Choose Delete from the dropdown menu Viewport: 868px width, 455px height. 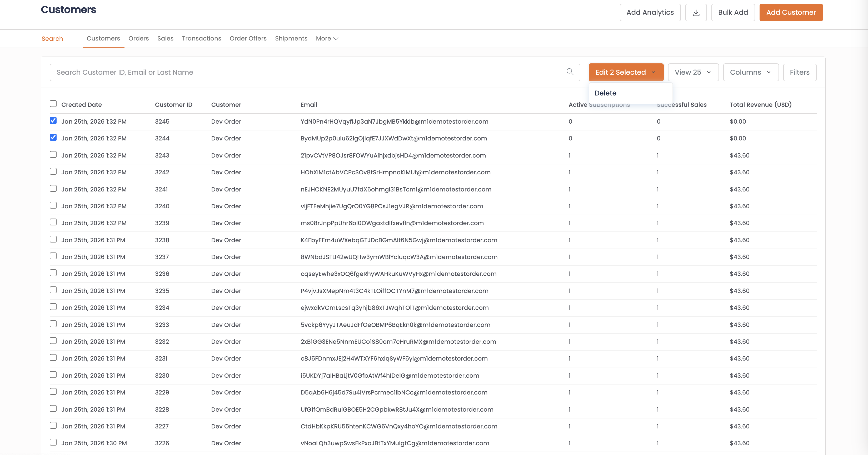(x=605, y=93)
